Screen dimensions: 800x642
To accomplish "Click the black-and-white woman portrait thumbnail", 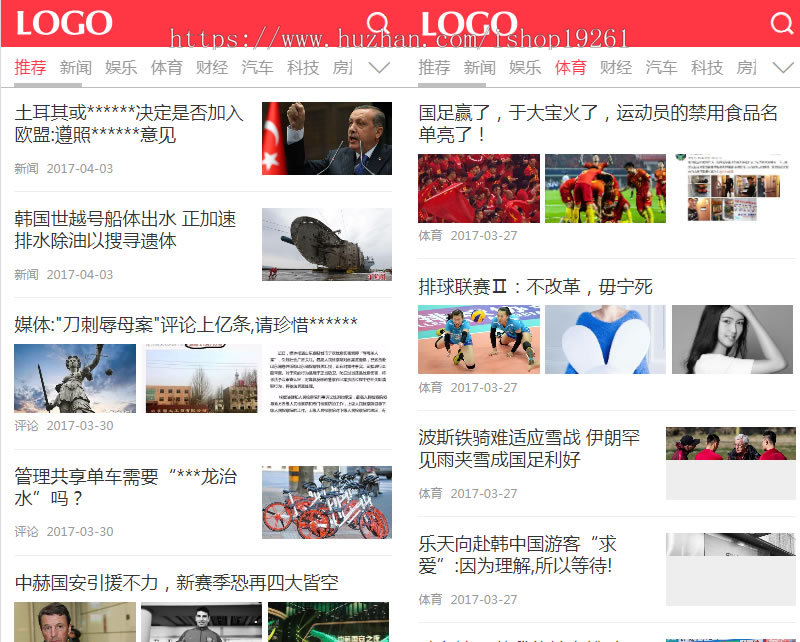I will pyautogui.click(x=733, y=339).
